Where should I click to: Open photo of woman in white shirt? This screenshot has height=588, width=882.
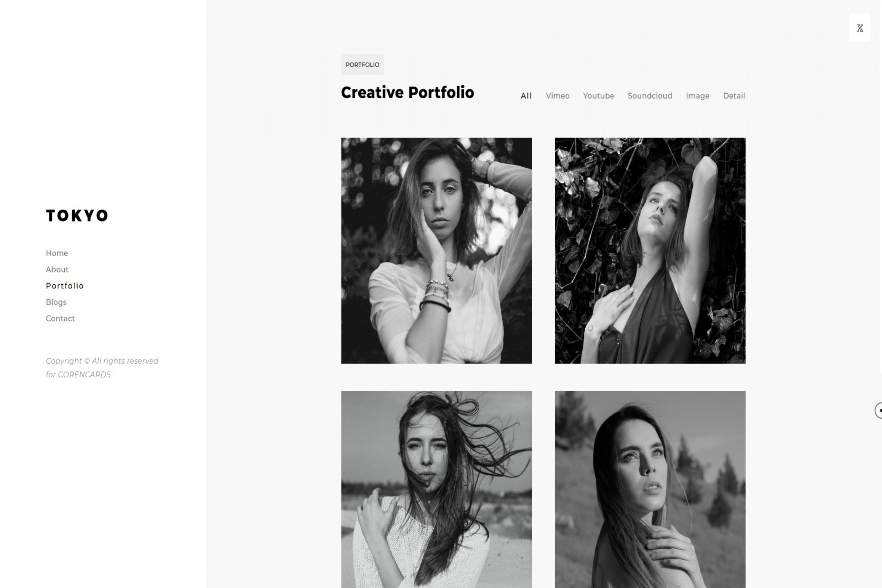436,251
